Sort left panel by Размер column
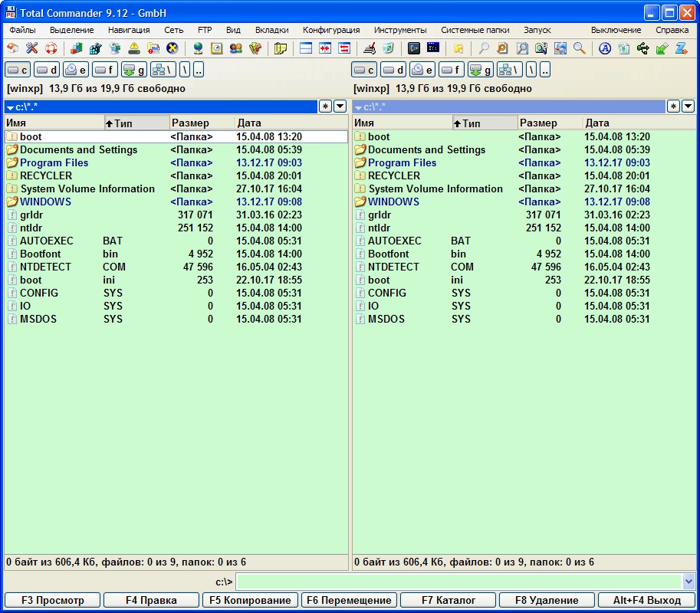 [x=202, y=123]
